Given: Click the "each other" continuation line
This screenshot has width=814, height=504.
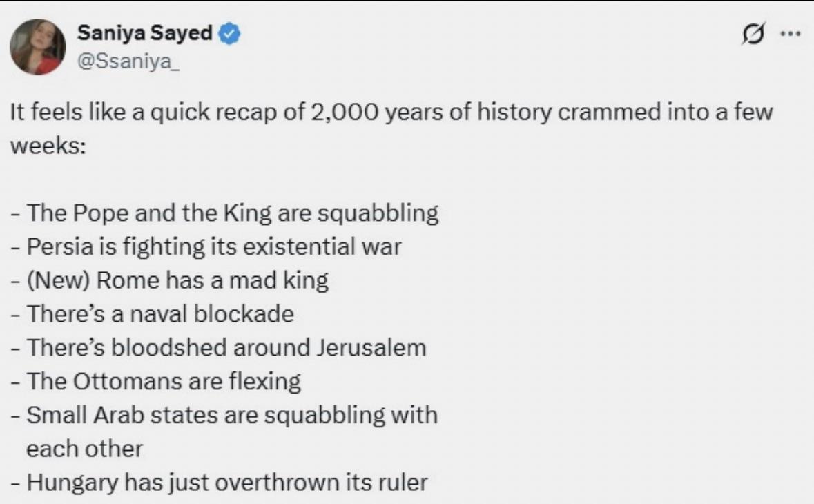Looking at the screenshot, I should (x=84, y=449).
